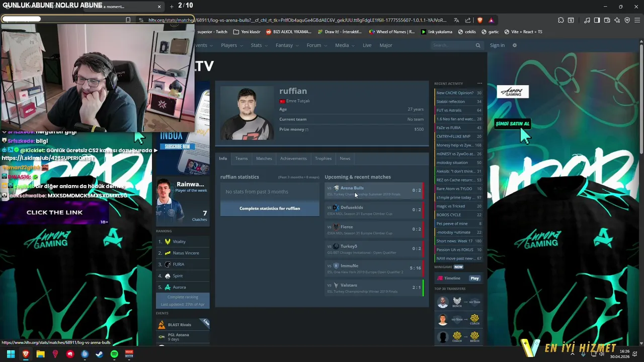Open the Complete ranking link
Image resolution: width=644 pixels, height=362 pixels.
coord(183,297)
